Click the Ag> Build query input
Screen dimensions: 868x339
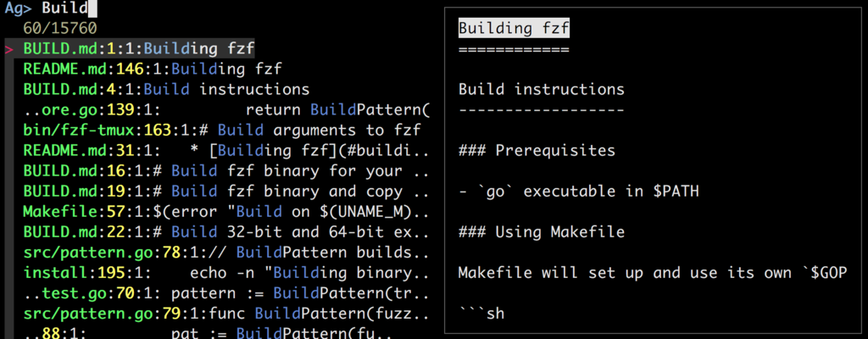coord(68,9)
